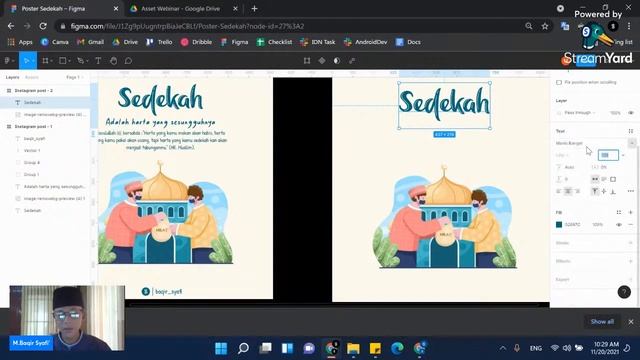Bookmark this page with star icon
Viewport: 640px width, 360px height.
click(545, 26)
